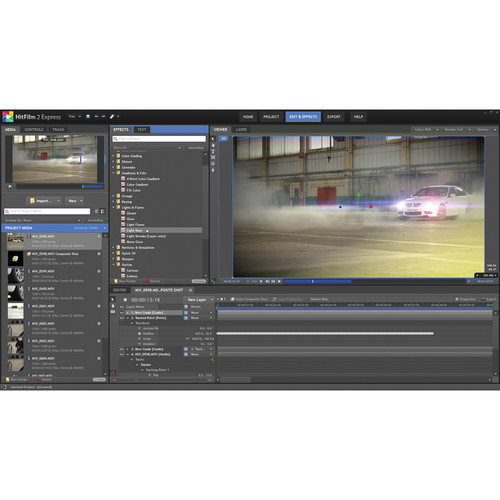This screenshot has width=500, height=500.
Task: Switch to the HOME screen tab
Action: 248,117
